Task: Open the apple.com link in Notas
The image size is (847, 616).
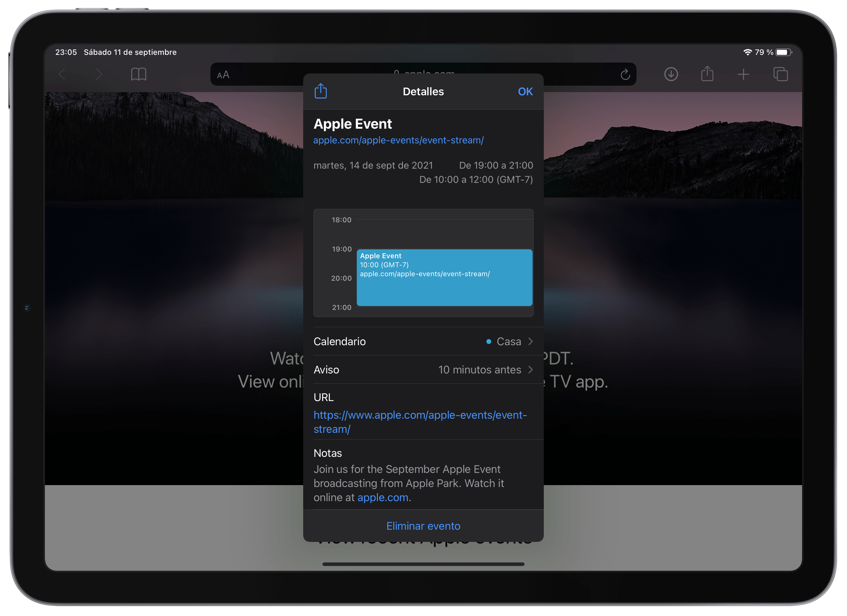Action: click(382, 497)
